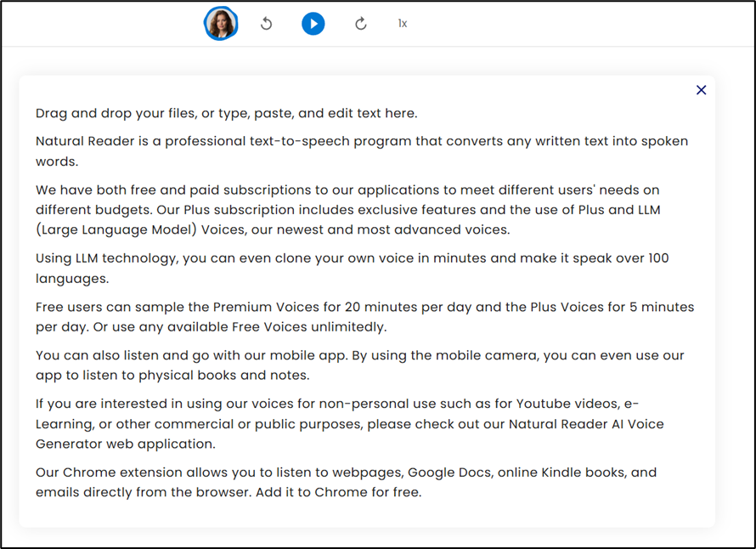Screen dimensions: 756x549
Task: Click paragraph starting 'If you are interested in using'
Action: [350, 423]
